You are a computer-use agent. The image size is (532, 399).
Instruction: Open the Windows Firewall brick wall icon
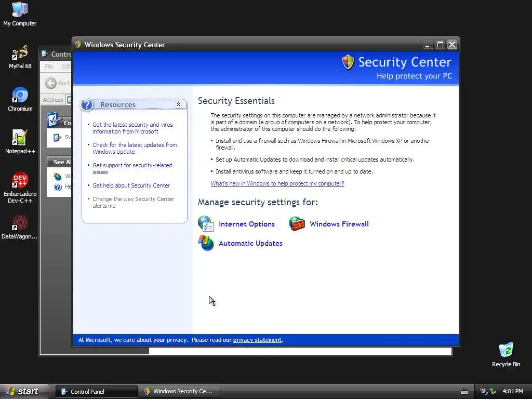[x=297, y=224]
